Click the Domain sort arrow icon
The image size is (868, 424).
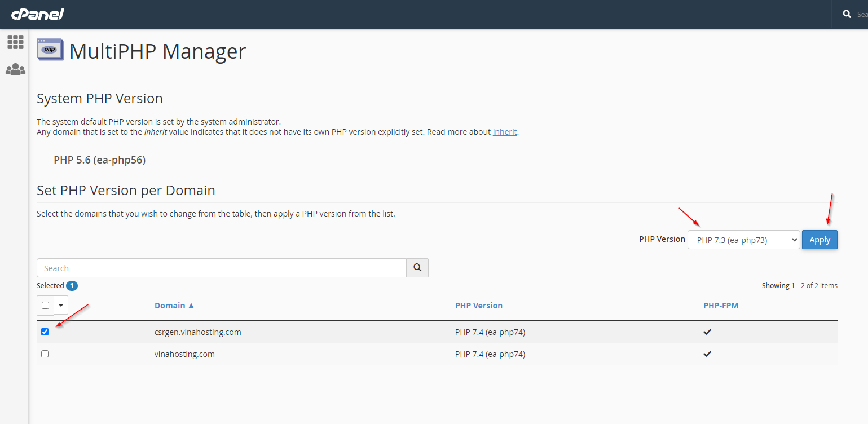tap(191, 306)
